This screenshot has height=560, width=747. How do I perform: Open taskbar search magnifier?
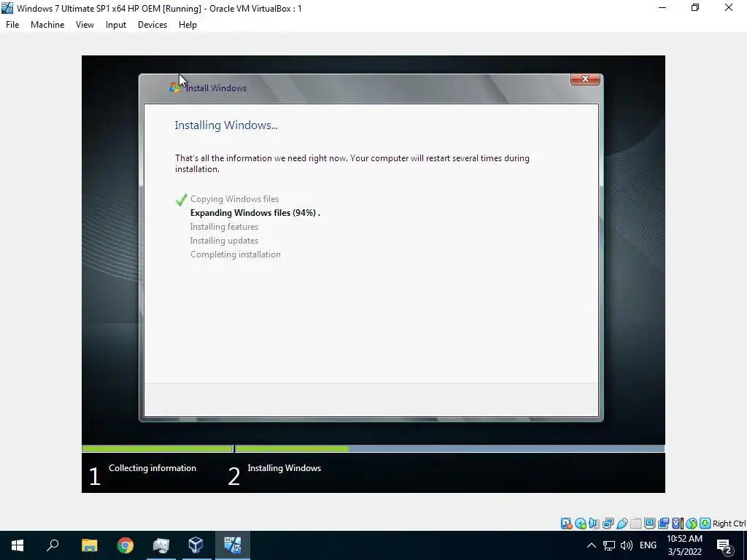pos(53,545)
